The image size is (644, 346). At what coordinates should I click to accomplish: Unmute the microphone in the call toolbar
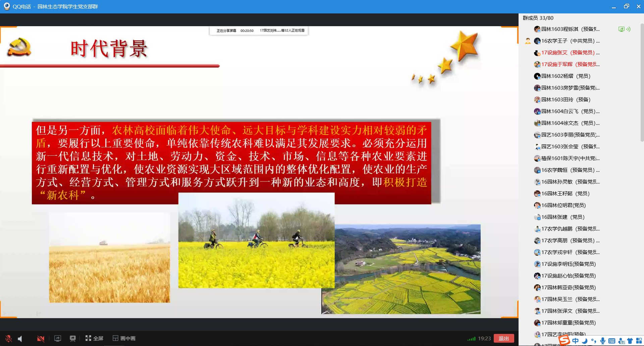9,339
